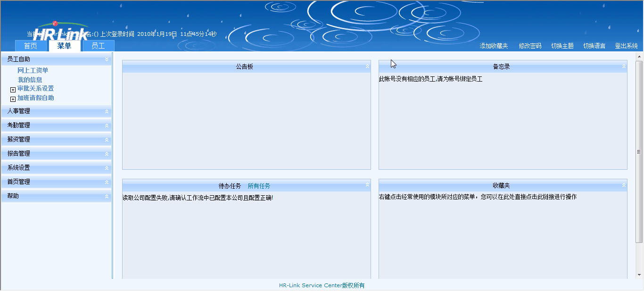Collapse the 公告板 panel chevron icon

pyautogui.click(x=367, y=67)
